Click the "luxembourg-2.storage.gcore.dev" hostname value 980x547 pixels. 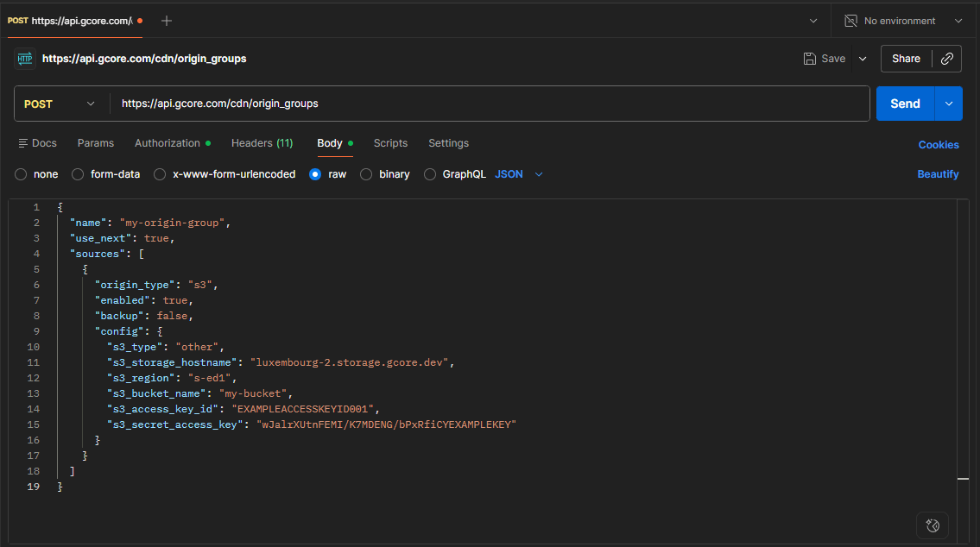pyautogui.click(x=350, y=362)
